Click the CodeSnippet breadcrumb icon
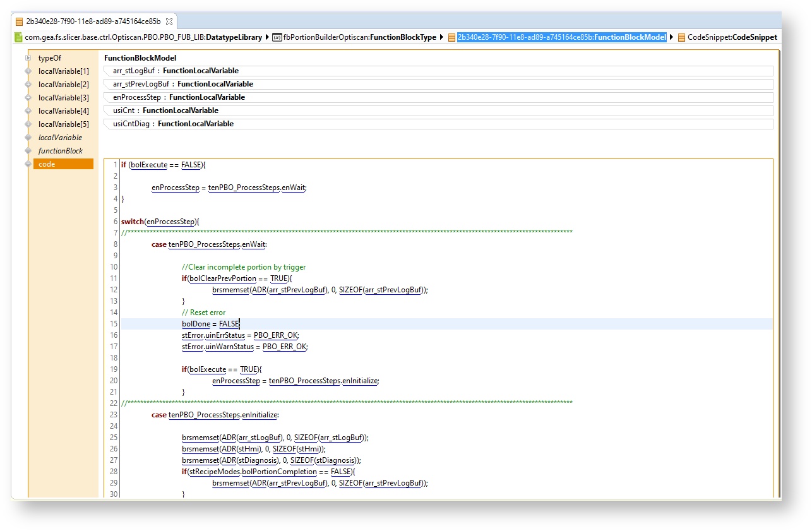812x531 pixels. (x=681, y=37)
